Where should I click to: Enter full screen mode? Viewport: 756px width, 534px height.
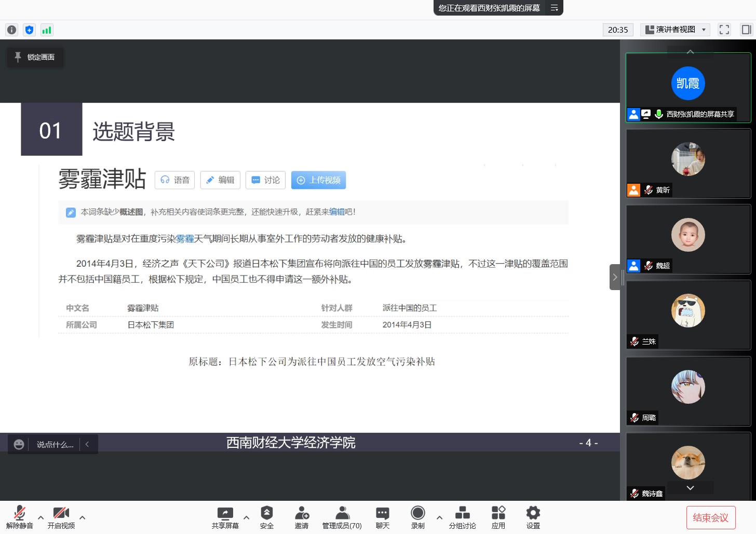pyautogui.click(x=724, y=30)
